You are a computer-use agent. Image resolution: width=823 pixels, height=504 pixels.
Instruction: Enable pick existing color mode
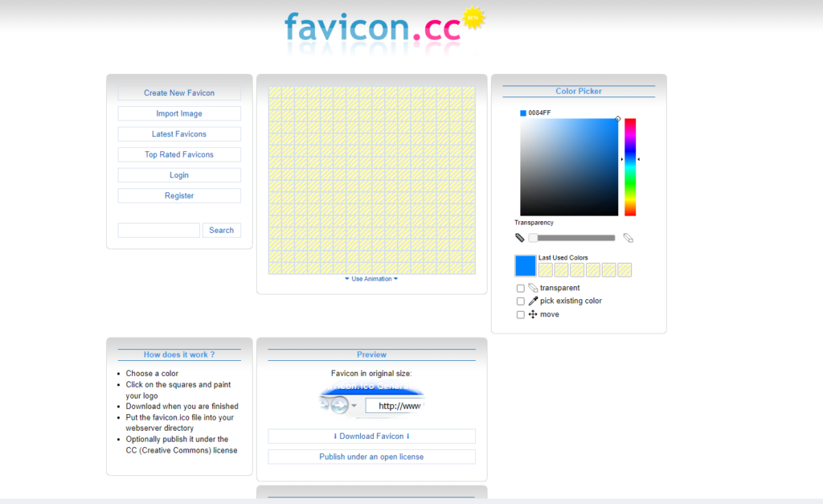(521, 301)
